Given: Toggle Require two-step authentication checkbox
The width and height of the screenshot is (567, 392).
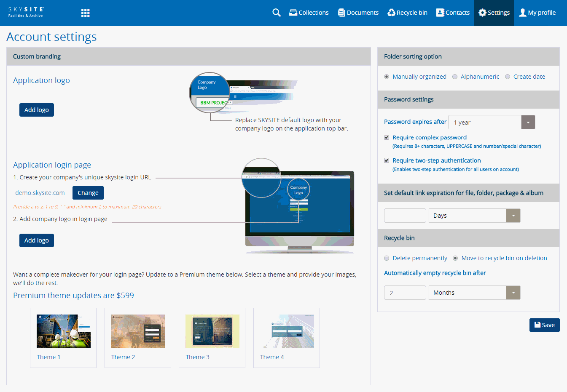Looking at the screenshot, I should 387,160.
